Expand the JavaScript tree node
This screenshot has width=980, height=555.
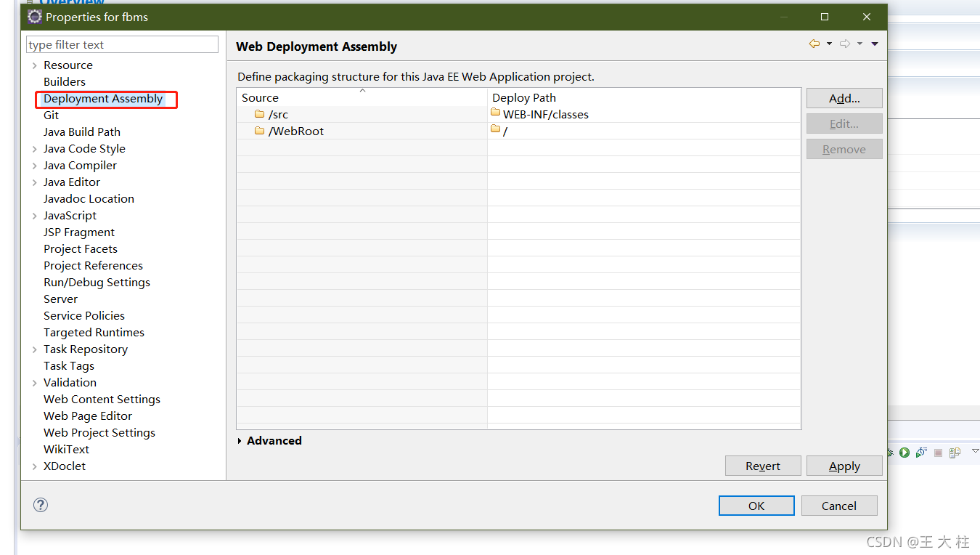pyautogui.click(x=34, y=216)
